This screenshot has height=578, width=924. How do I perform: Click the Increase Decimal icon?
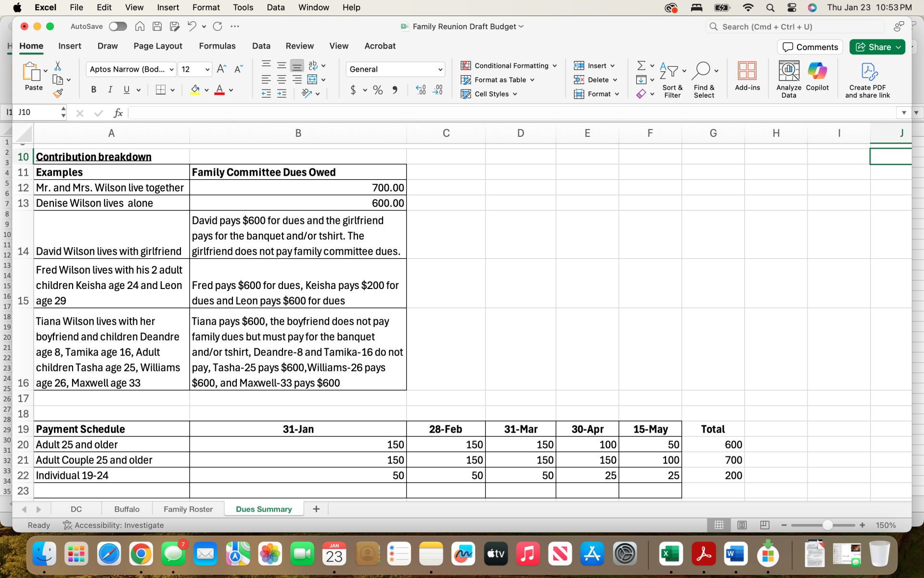tap(421, 90)
